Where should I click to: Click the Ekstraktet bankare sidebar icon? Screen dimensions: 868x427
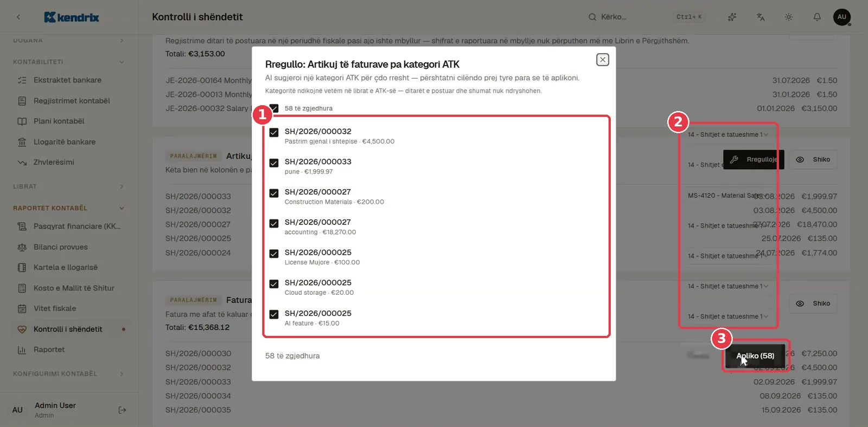(22, 80)
